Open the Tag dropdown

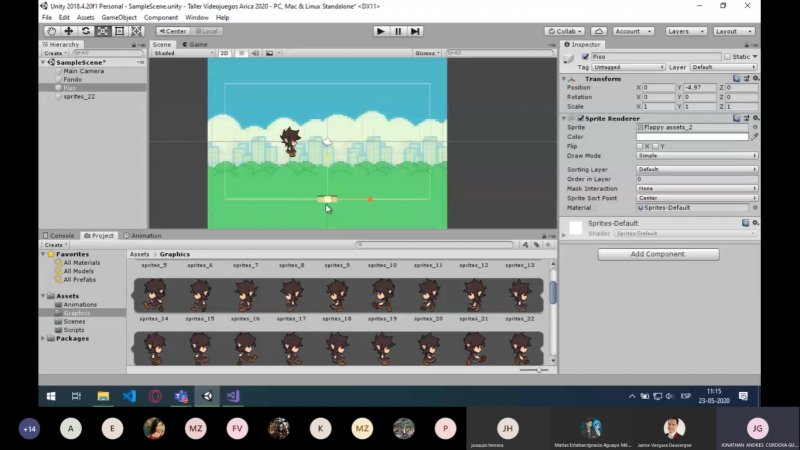[x=628, y=67]
